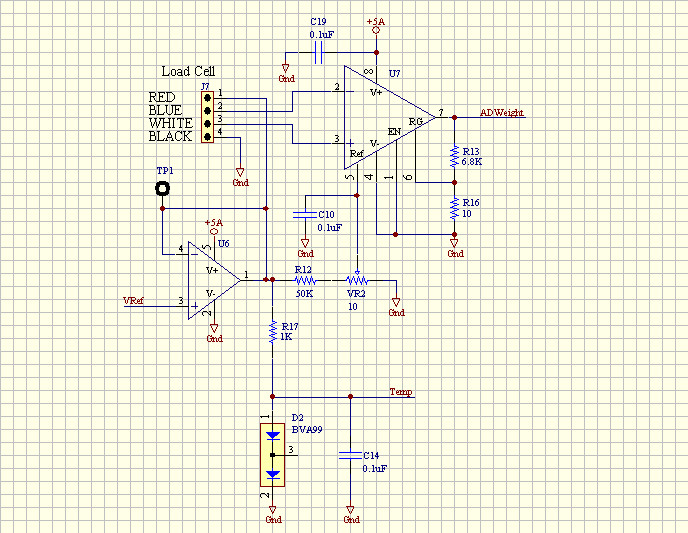
Task: Click the Gnd symbol below D2 diode
Action: click(x=273, y=516)
